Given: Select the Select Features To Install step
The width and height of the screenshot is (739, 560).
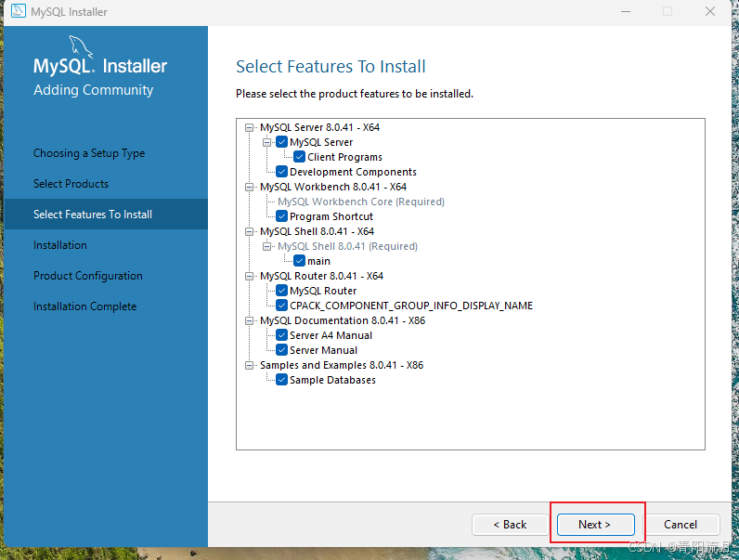Looking at the screenshot, I should click(106, 214).
